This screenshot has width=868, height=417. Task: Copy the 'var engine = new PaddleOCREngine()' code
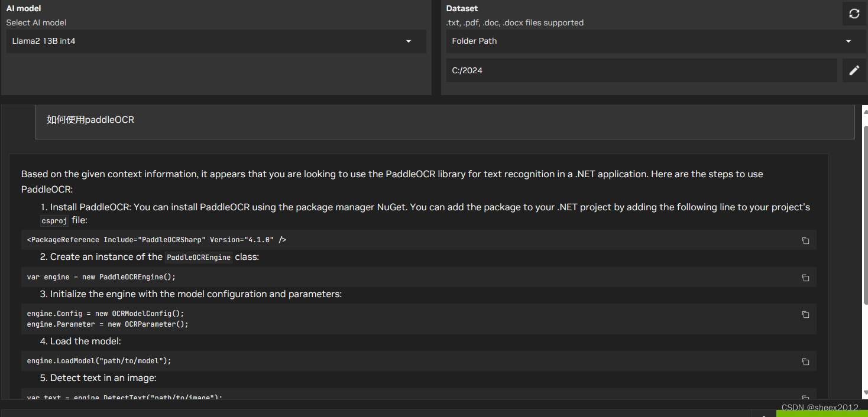click(805, 278)
